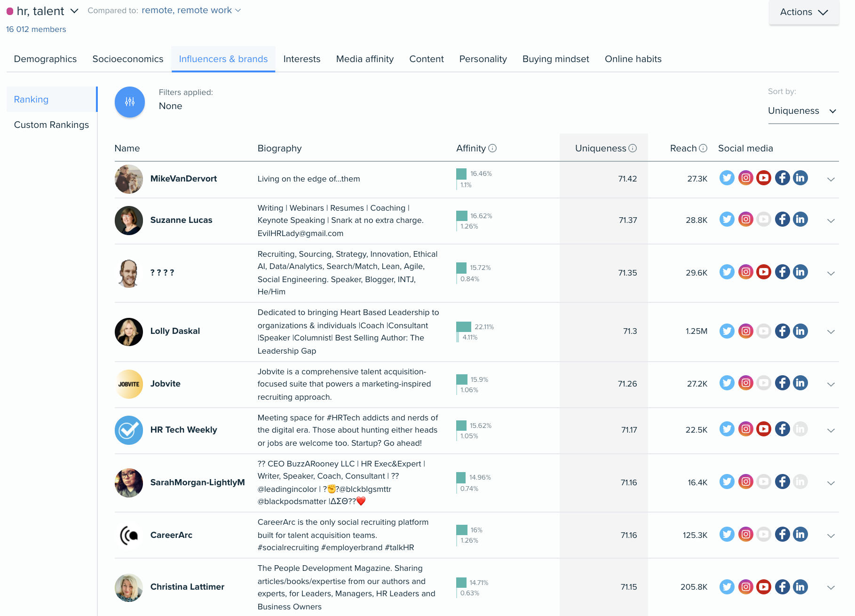Open the Sort by Uniqueness dropdown
Viewport: 855px width, 616px height.
coord(803,111)
